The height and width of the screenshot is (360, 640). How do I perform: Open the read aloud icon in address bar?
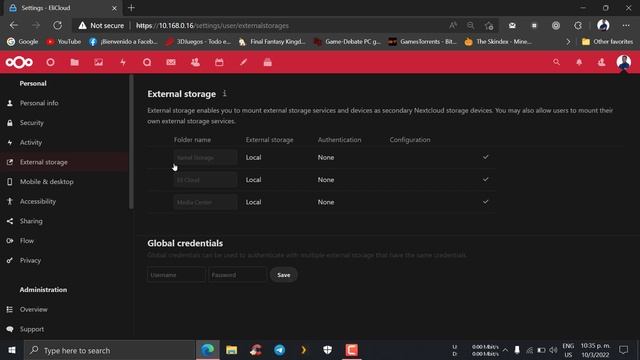(x=453, y=25)
